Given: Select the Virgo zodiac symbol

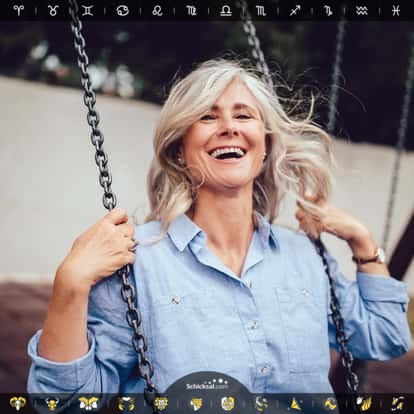Looking at the screenshot, I should click(191, 10).
